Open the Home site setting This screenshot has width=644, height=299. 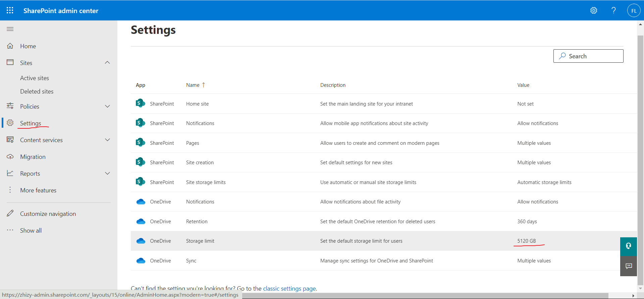(x=197, y=104)
